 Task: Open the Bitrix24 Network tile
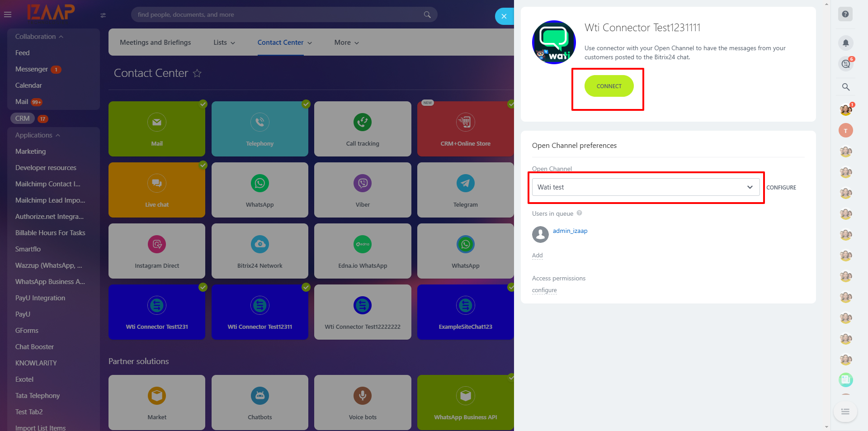pyautogui.click(x=260, y=251)
